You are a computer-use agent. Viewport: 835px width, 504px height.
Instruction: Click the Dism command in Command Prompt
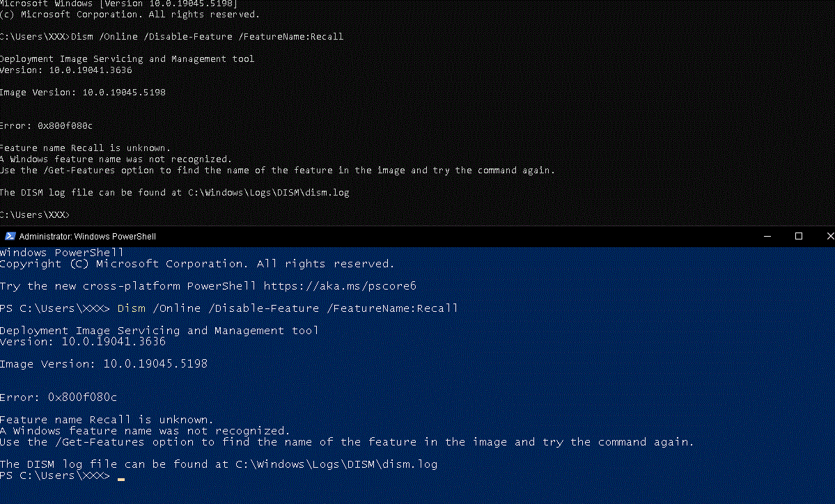tap(207, 36)
